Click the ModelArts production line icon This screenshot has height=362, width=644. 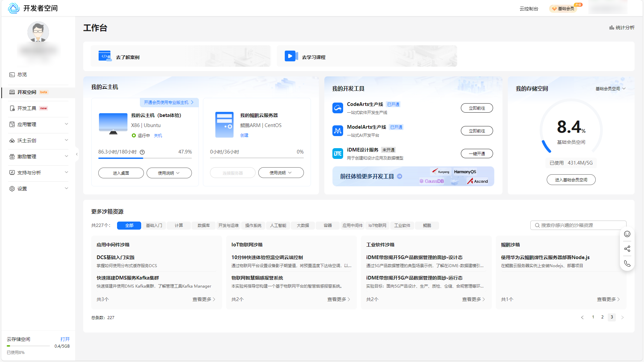337,131
